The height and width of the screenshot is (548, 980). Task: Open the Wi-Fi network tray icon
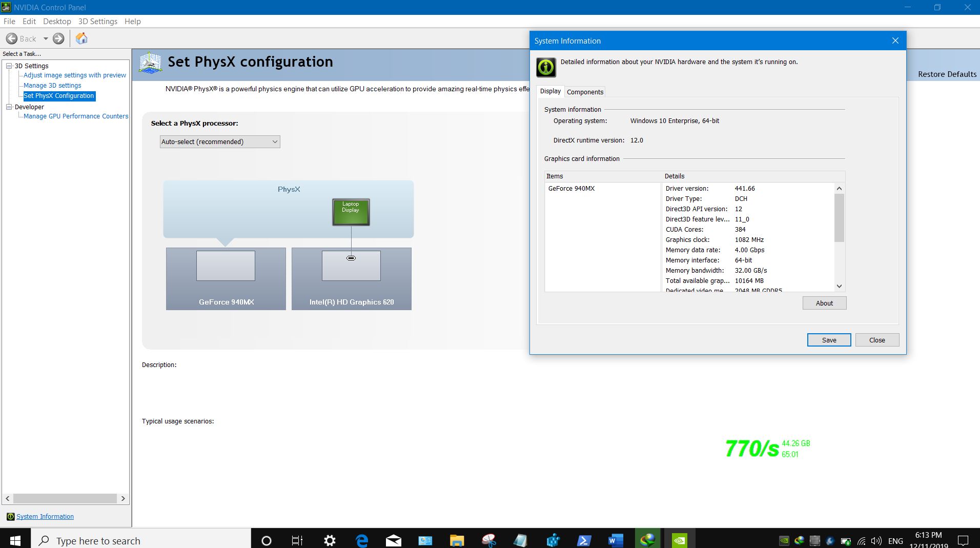862,541
